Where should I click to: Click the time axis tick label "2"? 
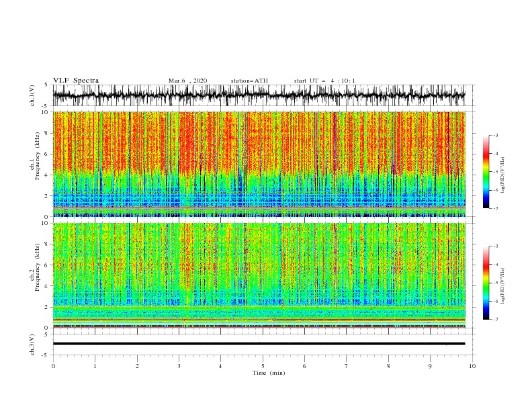(137, 366)
